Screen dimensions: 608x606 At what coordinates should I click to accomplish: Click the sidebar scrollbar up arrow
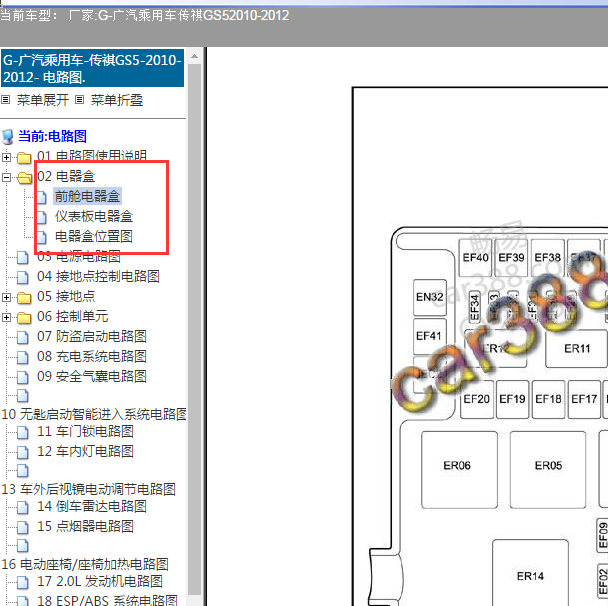pos(195,57)
